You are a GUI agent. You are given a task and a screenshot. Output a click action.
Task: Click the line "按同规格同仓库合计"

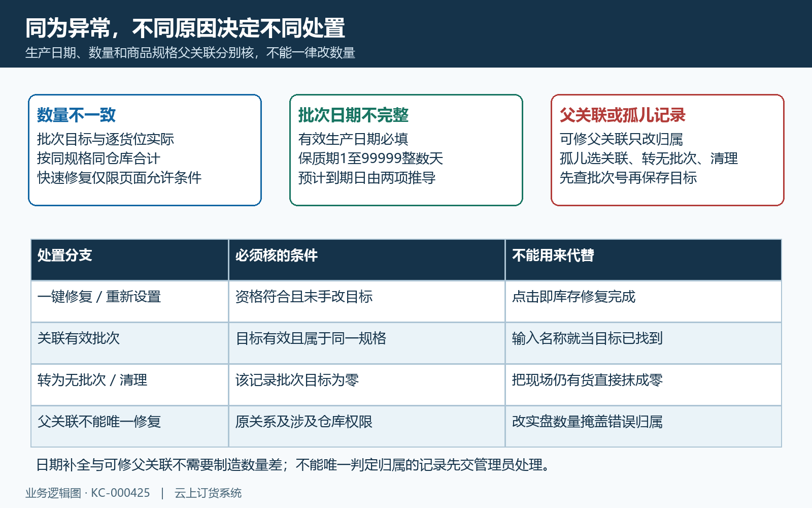(x=98, y=158)
